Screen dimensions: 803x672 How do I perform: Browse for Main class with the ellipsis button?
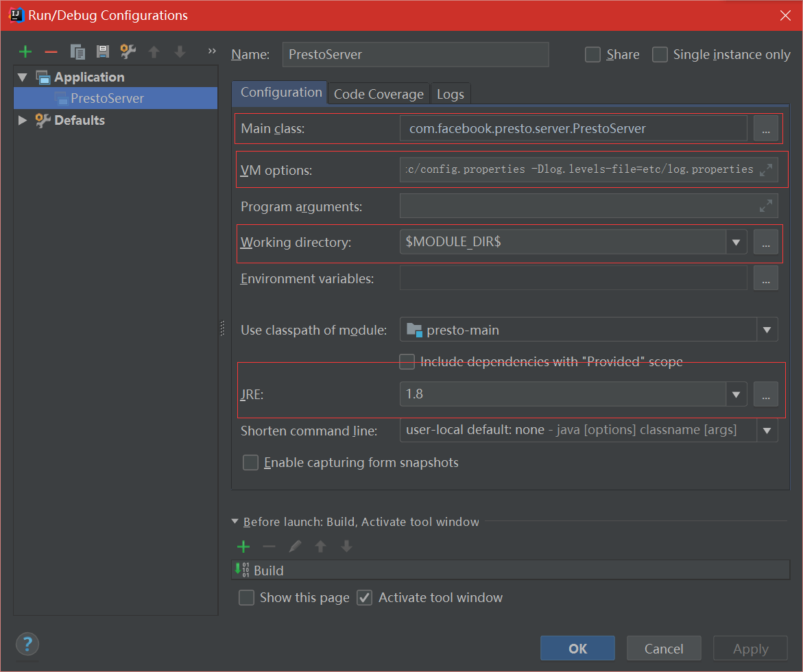coord(765,128)
